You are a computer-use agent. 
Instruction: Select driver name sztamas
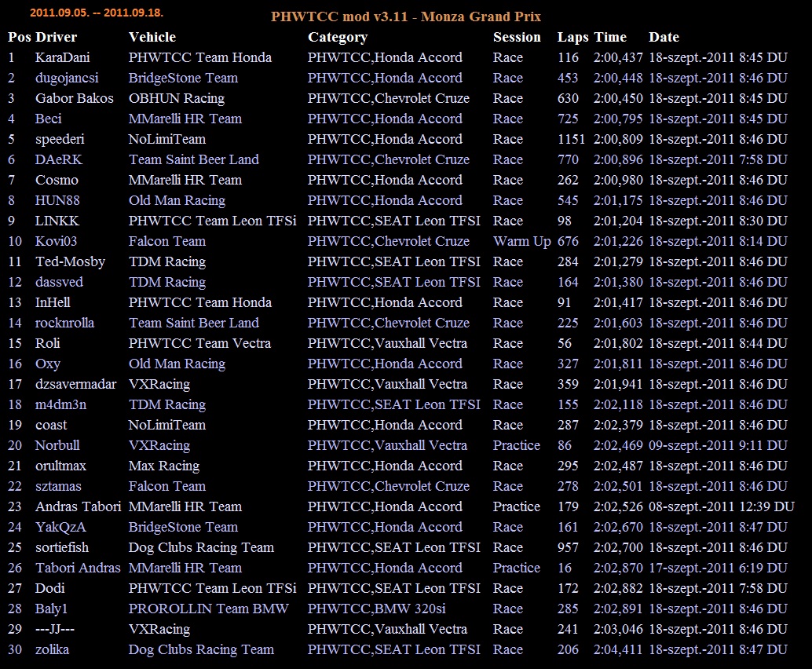58,486
